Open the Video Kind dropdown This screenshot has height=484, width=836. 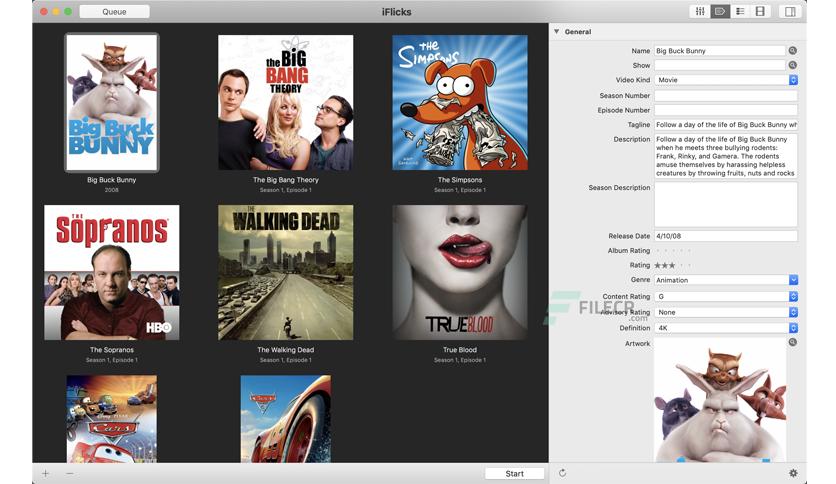726,80
